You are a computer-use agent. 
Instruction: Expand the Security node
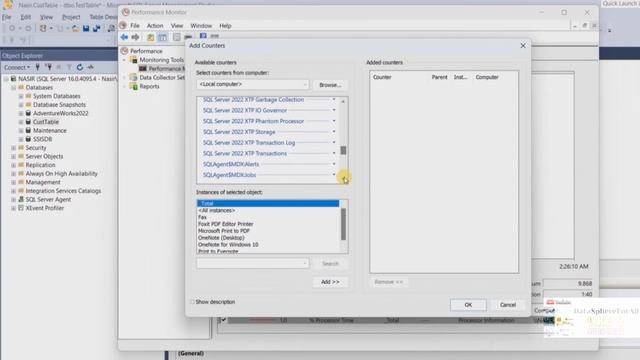coord(13,148)
